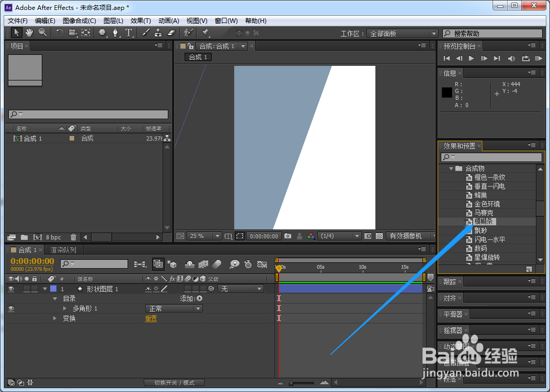550x392 pixels.
Task: Jump to first frame in preview console
Action: 446,58
